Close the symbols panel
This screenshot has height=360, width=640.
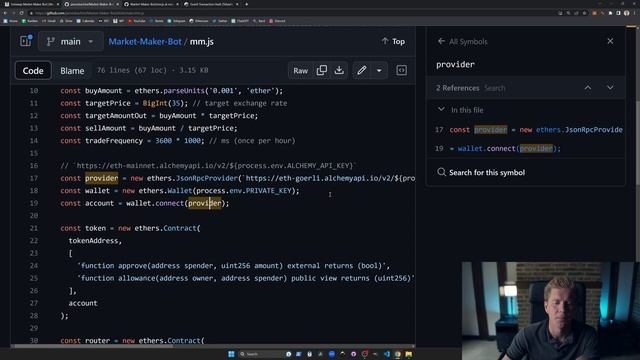(610, 41)
